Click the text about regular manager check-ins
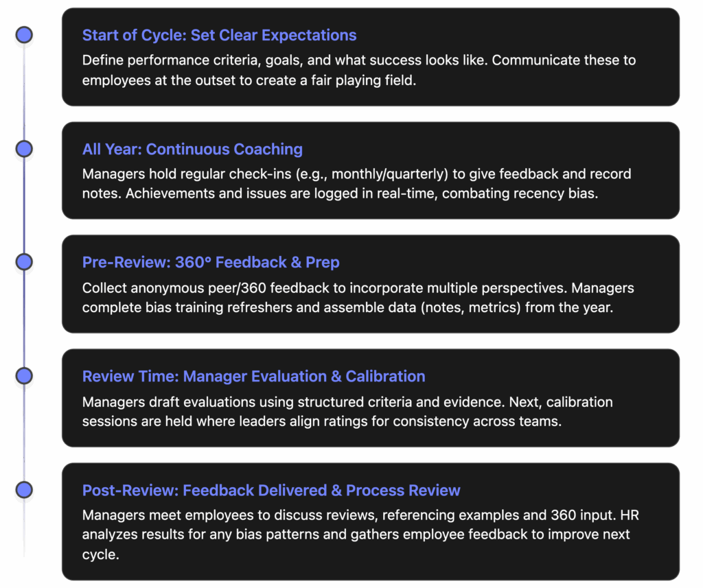Viewport: 703px width, 588px height. [x=356, y=183]
